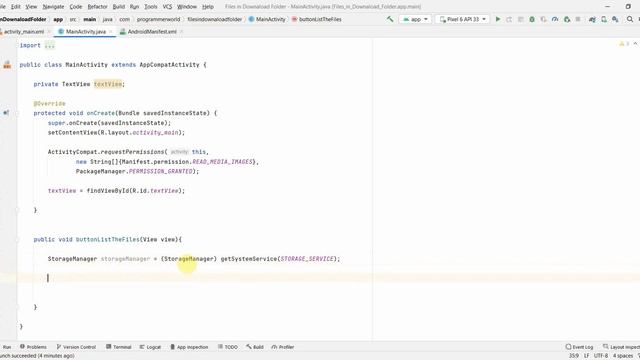Click the filesindownaloadfolder breadcrumb
This screenshot has width=640, height=360.
coord(215,19)
